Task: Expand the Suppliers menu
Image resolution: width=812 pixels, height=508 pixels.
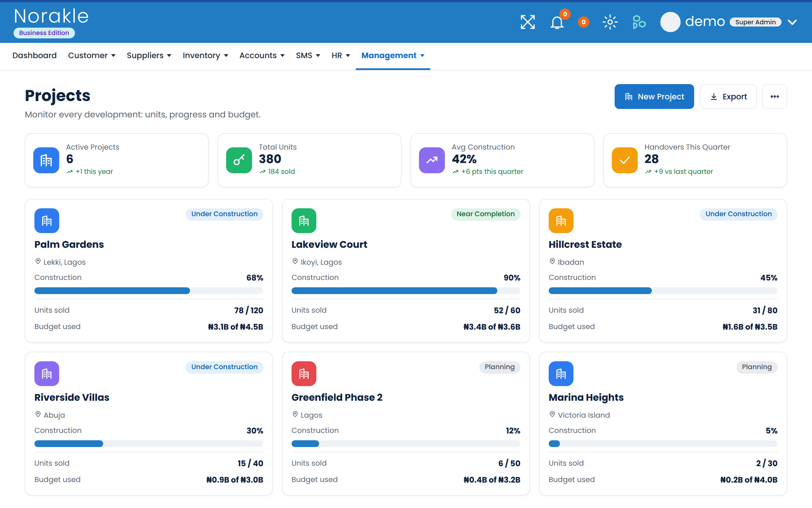Action: point(149,55)
